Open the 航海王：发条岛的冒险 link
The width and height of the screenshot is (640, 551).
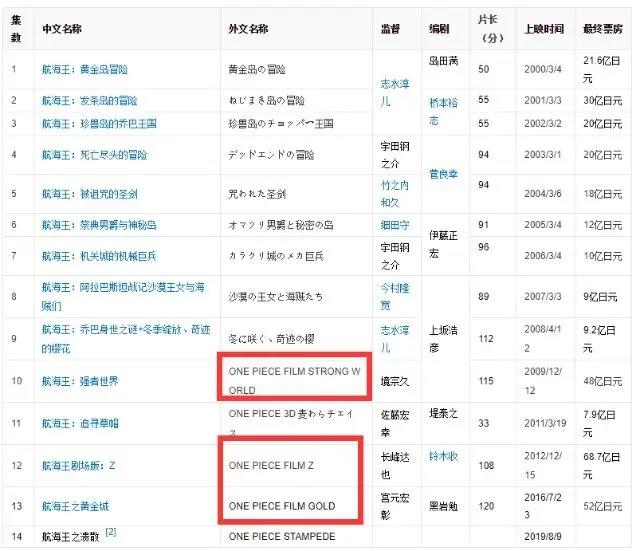coord(89,100)
